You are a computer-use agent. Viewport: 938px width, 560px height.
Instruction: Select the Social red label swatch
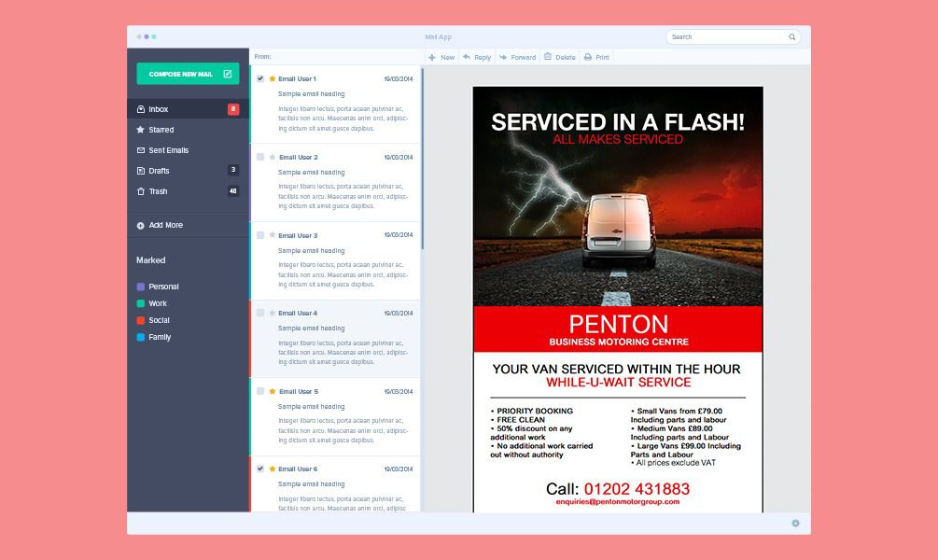(x=141, y=320)
